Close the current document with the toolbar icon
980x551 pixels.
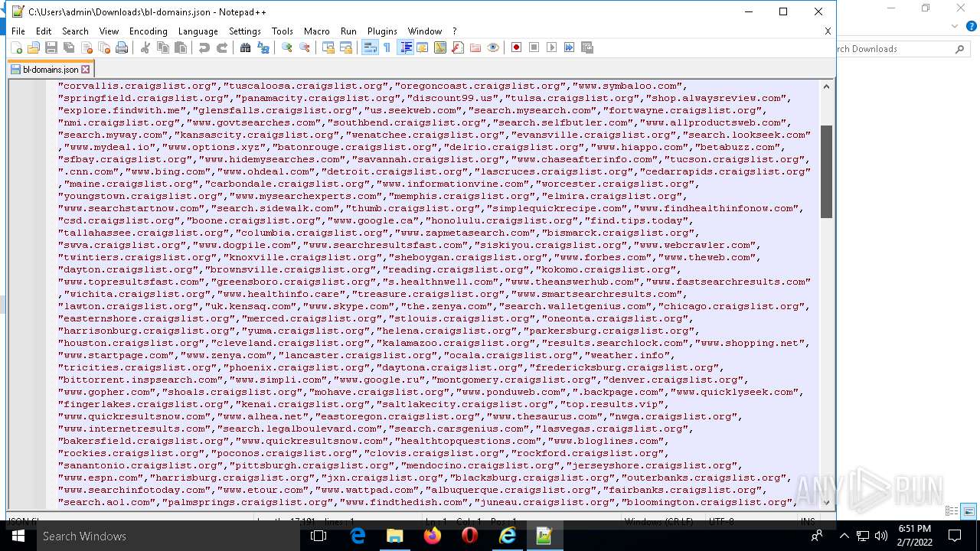87,47
